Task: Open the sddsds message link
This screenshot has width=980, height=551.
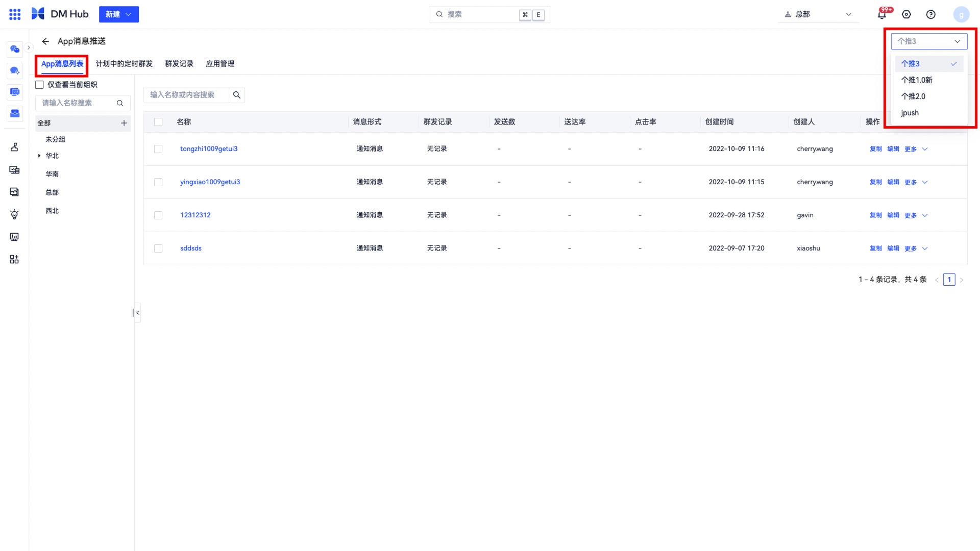Action: pos(191,248)
